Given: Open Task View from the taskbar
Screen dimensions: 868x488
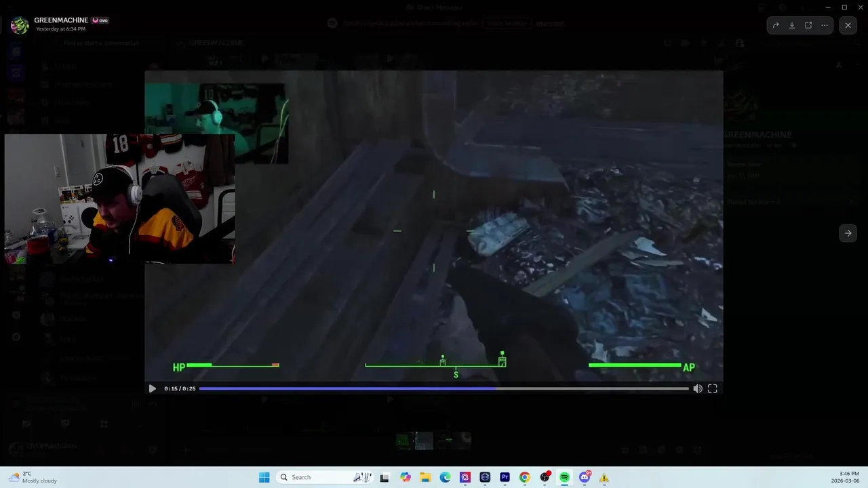Looking at the screenshot, I should [x=384, y=477].
